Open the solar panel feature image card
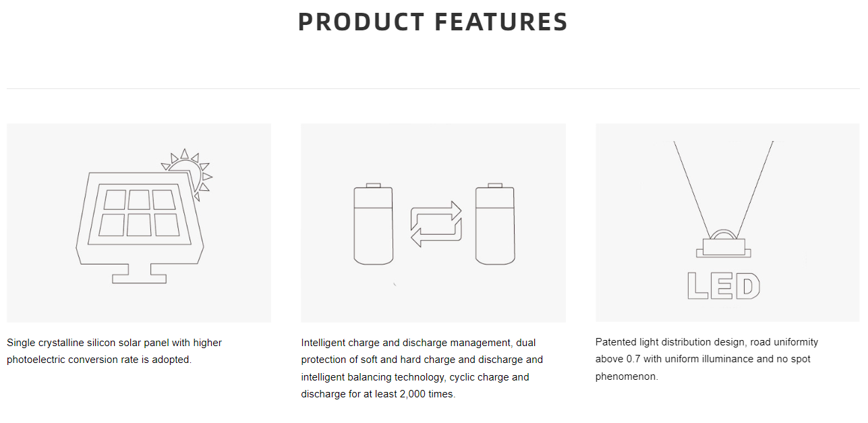This screenshot has width=868, height=423. pos(139,223)
